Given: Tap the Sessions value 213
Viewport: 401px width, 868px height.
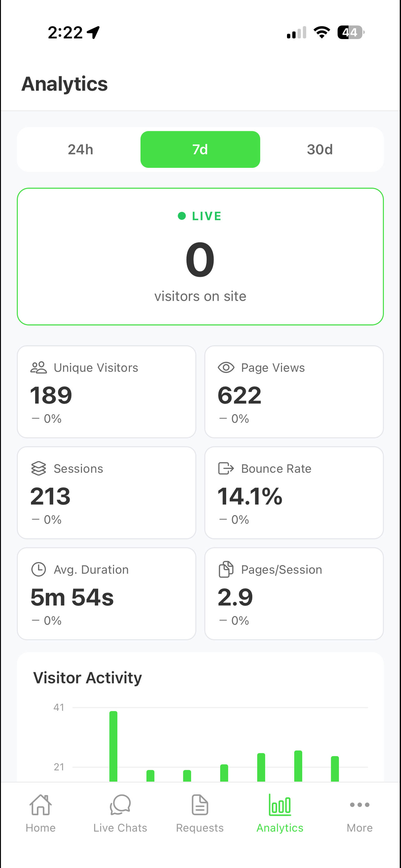Looking at the screenshot, I should (51, 496).
